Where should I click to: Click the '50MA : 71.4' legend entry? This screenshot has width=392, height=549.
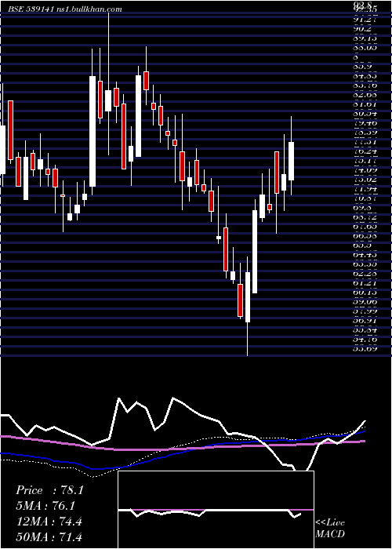coord(49,536)
